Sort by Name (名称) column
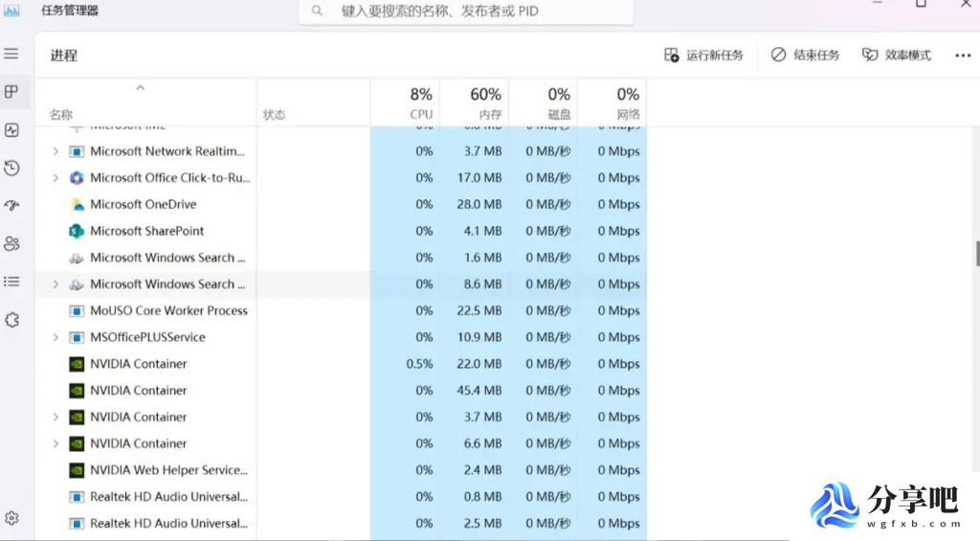 coord(60,115)
